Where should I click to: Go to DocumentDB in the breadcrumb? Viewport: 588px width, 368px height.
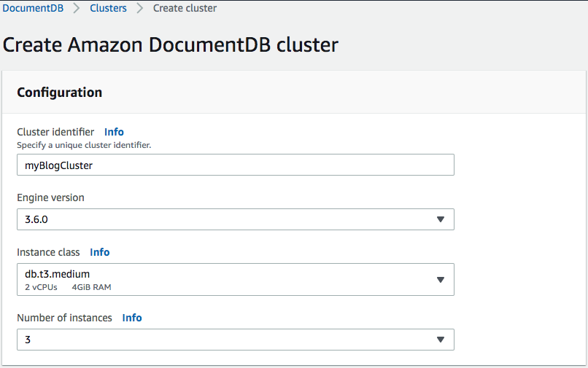(x=33, y=8)
